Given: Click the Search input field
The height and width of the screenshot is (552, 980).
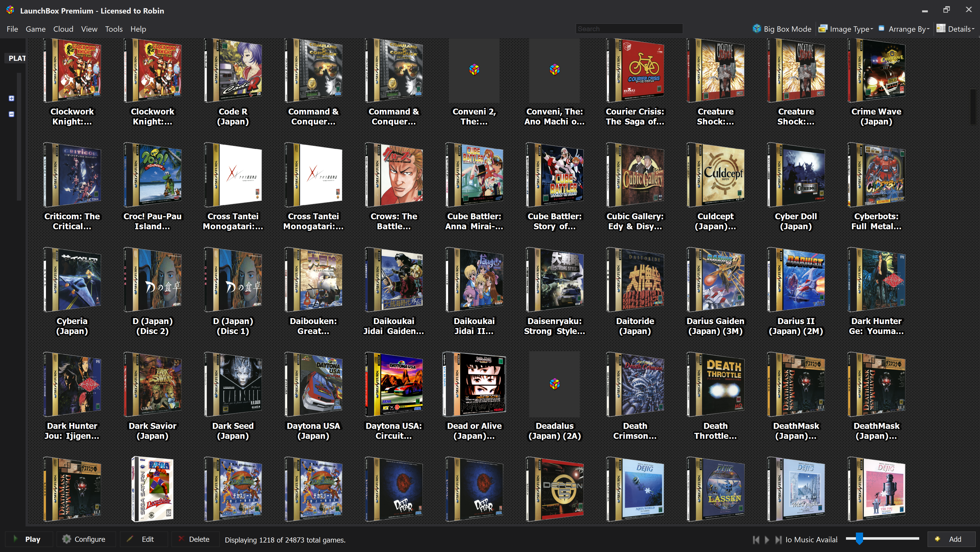Looking at the screenshot, I should click(x=629, y=29).
